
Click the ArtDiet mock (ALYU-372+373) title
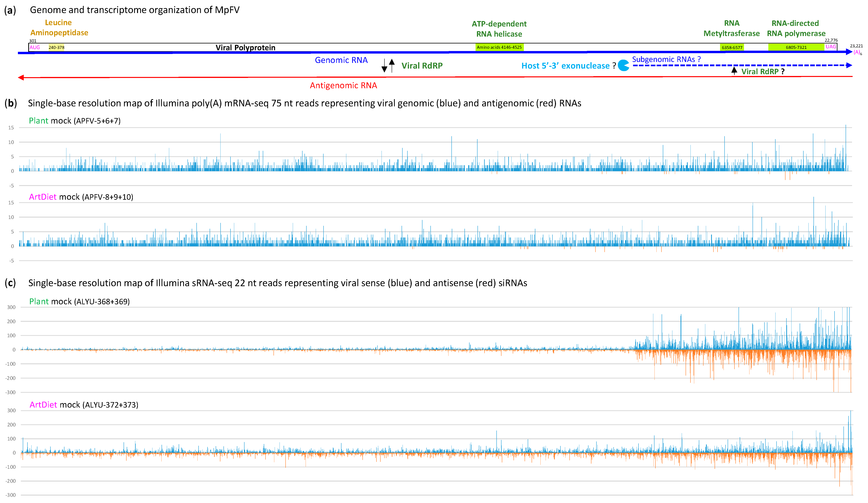(x=84, y=405)
